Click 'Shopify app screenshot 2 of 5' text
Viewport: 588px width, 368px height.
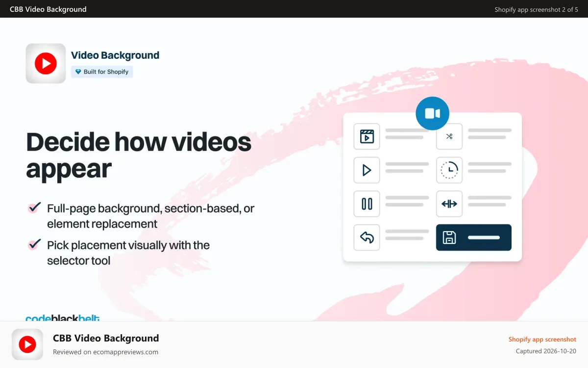(536, 9)
